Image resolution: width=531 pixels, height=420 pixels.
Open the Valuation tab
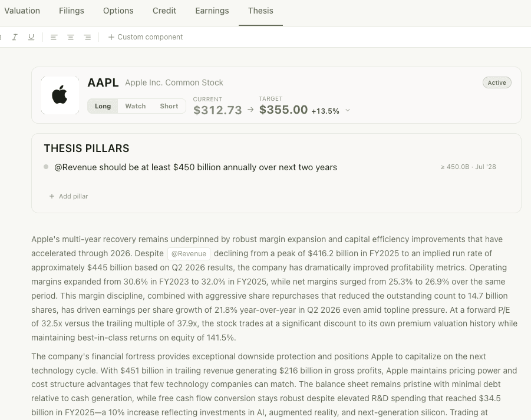point(22,11)
